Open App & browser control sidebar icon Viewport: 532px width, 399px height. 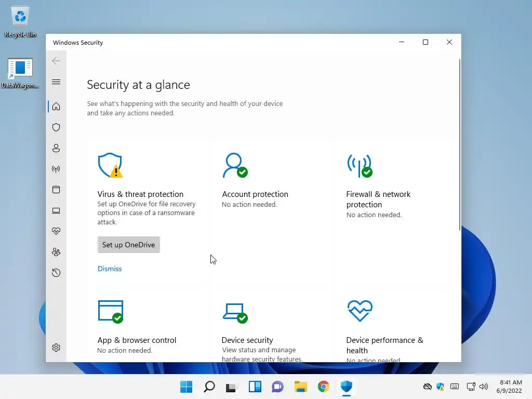click(56, 190)
